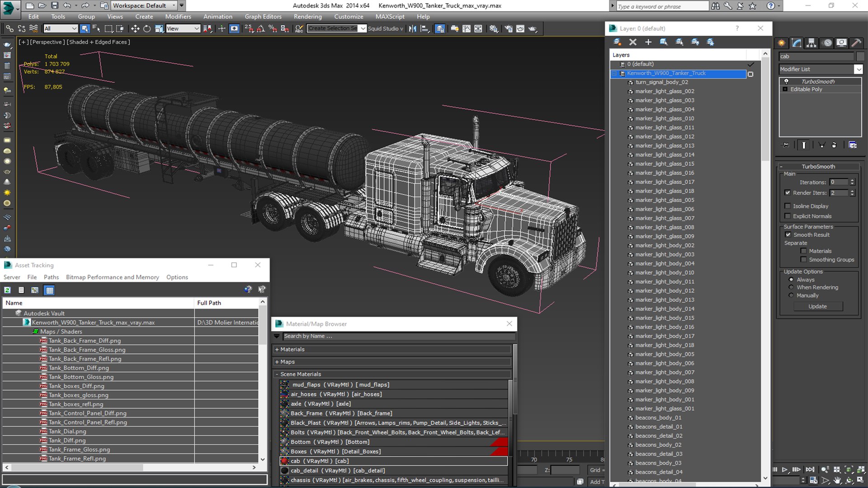Activate the Select Object tool
This screenshot has width=868, height=488.
(85, 28)
